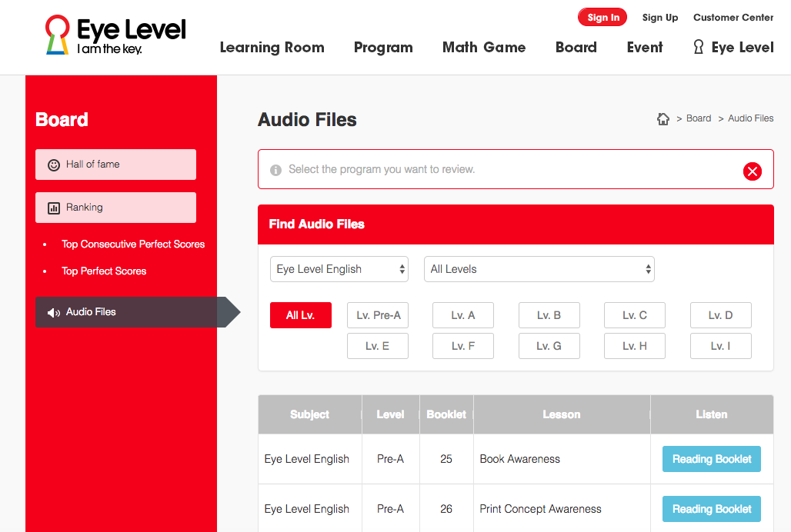Open the Hall of fame sidebar item
This screenshot has width=791, height=532.
click(115, 165)
